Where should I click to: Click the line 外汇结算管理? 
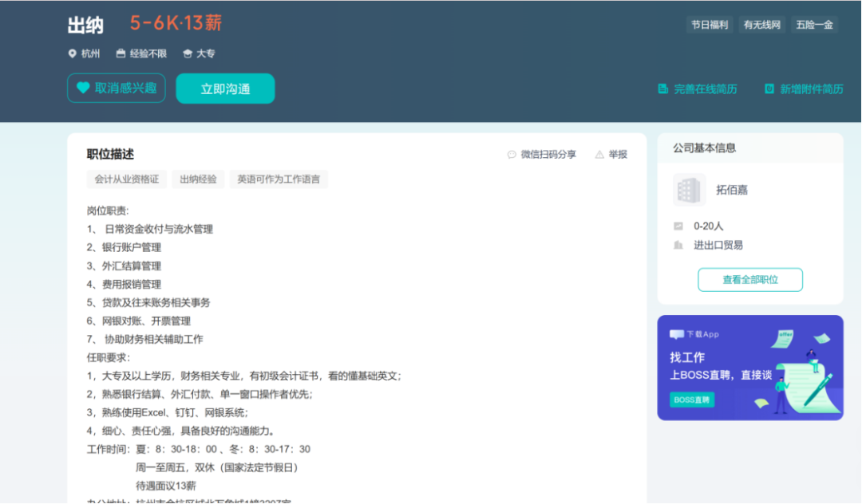(x=124, y=266)
